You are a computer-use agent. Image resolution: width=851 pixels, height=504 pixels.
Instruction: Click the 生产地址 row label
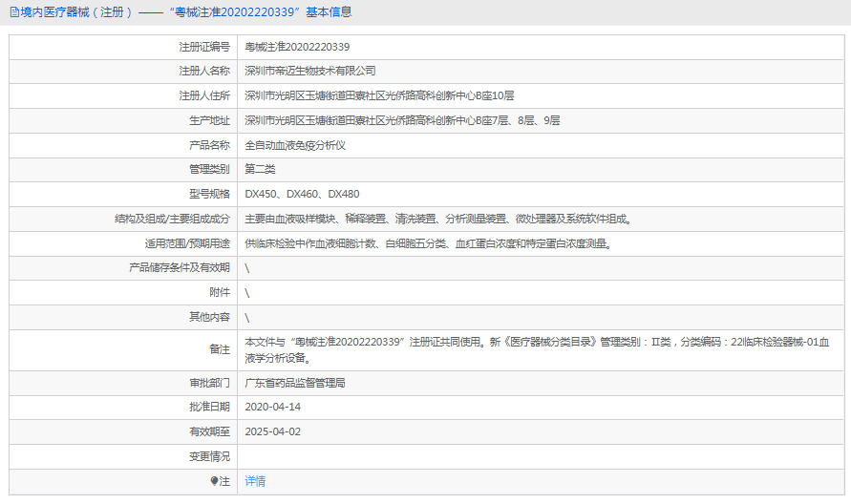(209, 120)
